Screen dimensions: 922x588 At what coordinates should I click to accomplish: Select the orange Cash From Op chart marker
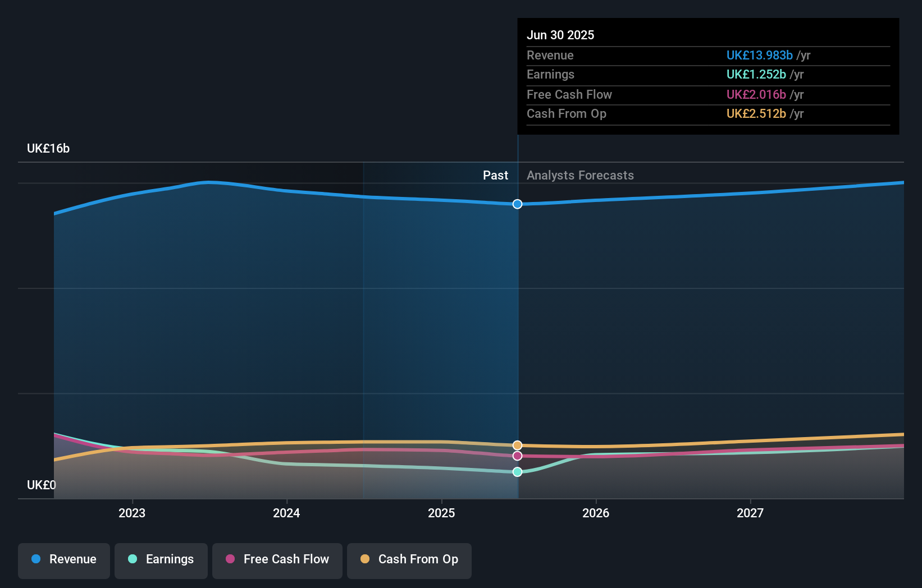point(517,445)
